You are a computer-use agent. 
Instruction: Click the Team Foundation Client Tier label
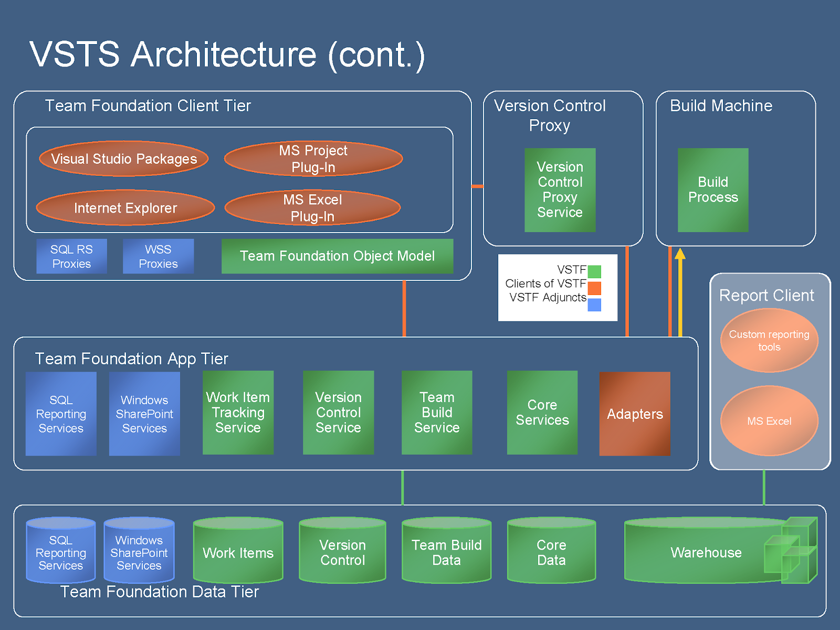click(148, 106)
